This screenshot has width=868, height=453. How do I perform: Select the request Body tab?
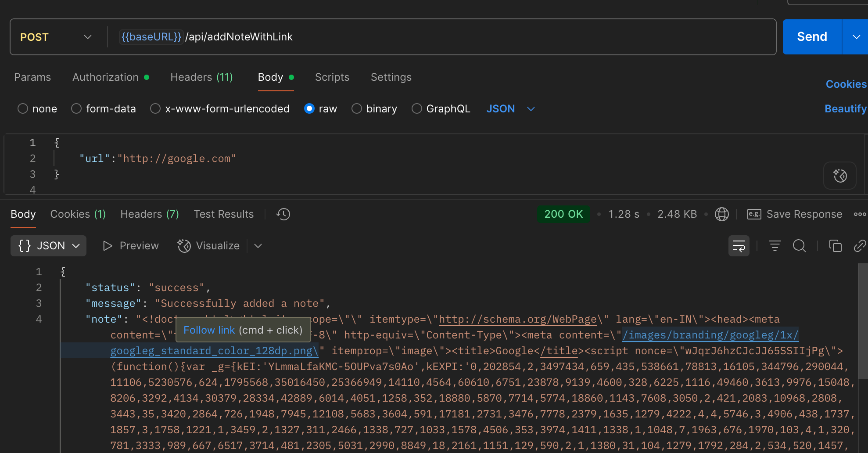tap(276, 77)
